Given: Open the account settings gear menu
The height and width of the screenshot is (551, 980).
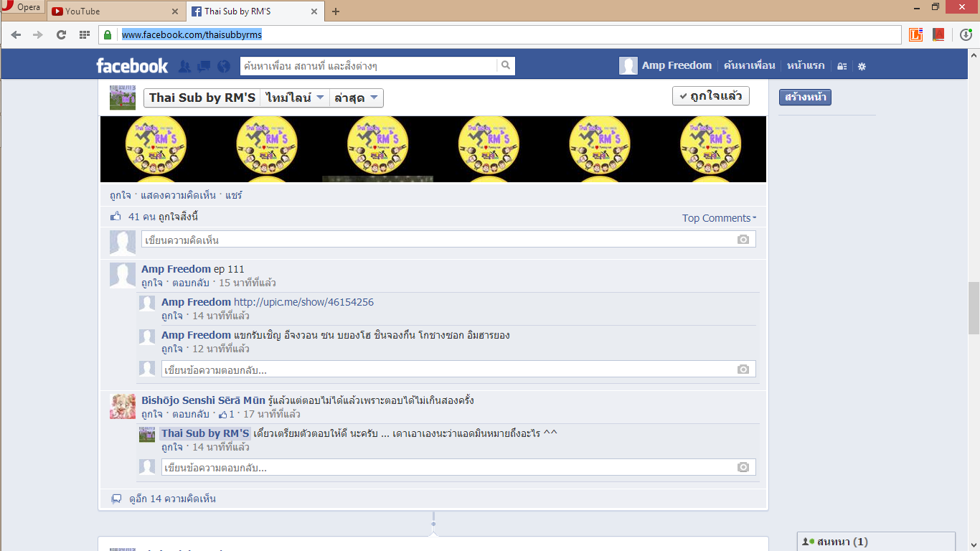Looking at the screenshot, I should pyautogui.click(x=862, y=66).
